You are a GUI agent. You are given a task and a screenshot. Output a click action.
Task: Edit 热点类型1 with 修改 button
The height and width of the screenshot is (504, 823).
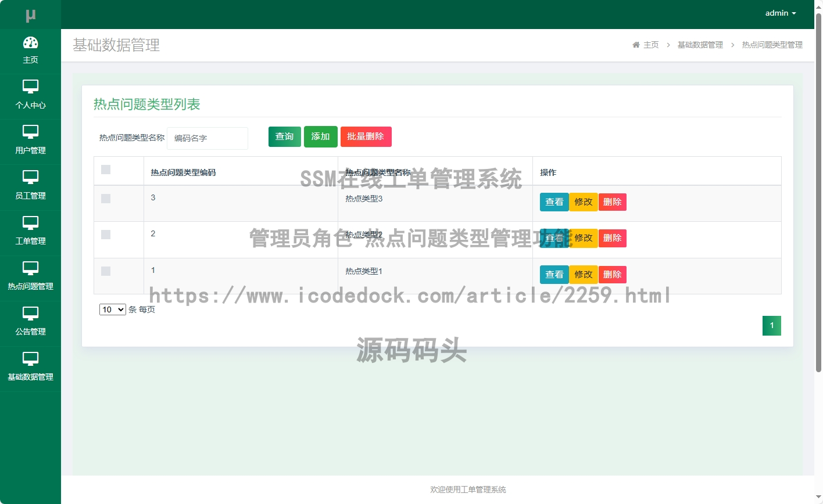tap(584, 275)
